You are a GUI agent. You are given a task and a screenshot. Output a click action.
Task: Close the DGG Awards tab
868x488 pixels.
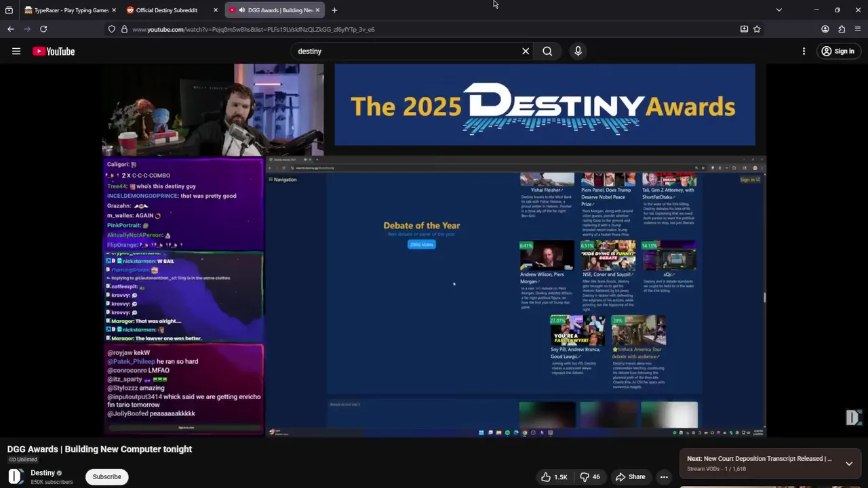[317, 10]
